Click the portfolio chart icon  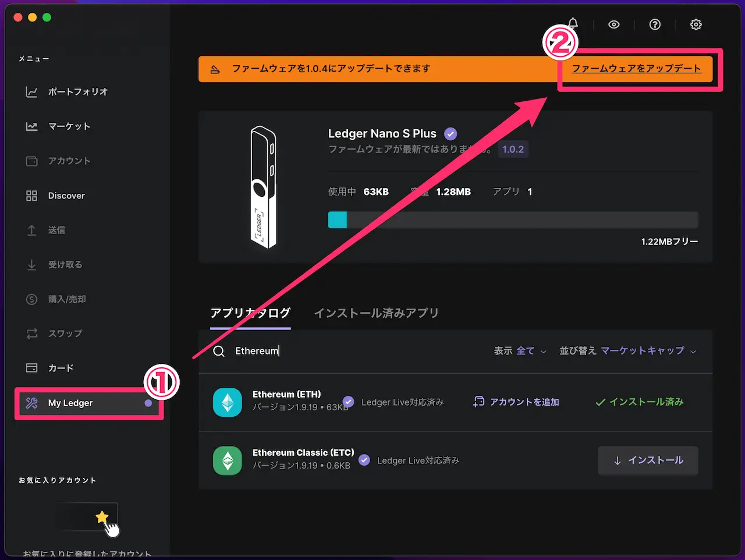(31, 92)
